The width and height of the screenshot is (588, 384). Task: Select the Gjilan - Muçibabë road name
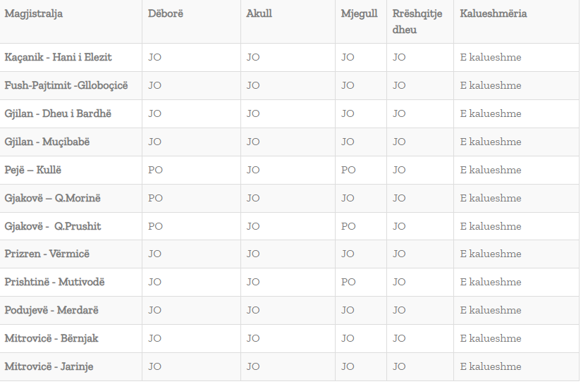click(x=47, y=142)
